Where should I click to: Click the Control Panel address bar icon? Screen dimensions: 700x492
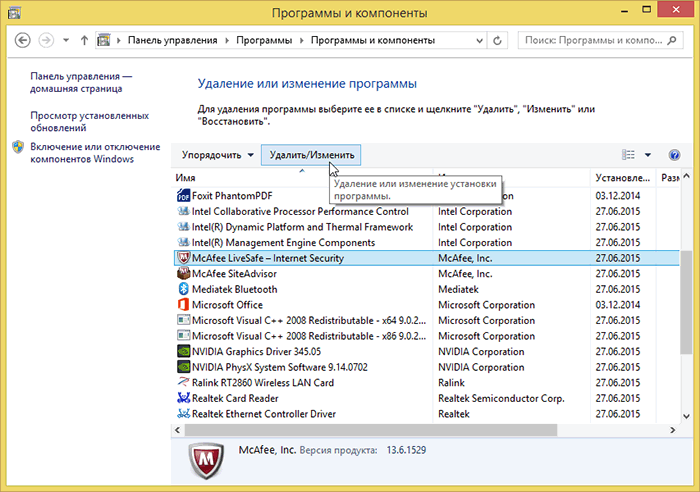104,40
